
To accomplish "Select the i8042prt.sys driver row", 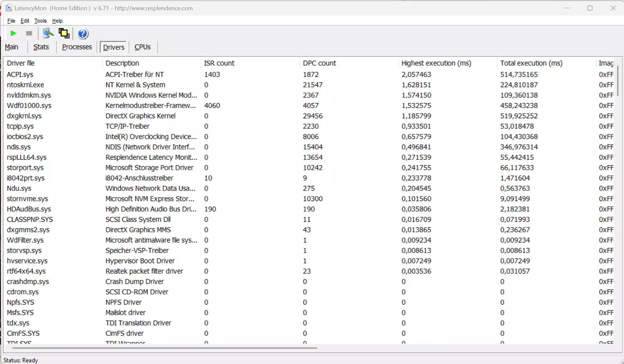I will pyautogui.click(x=309, y=178).
